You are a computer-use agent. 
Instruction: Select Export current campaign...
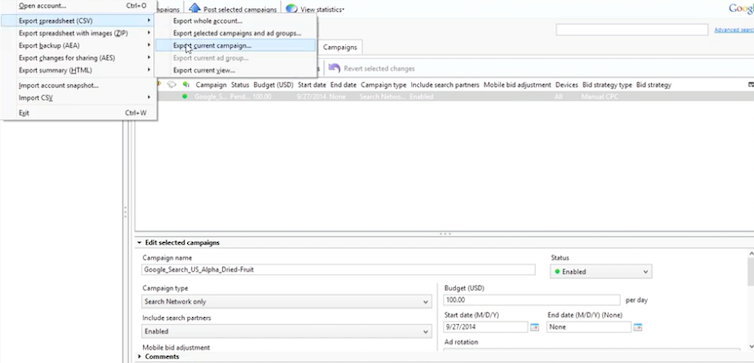coord(236,46)
